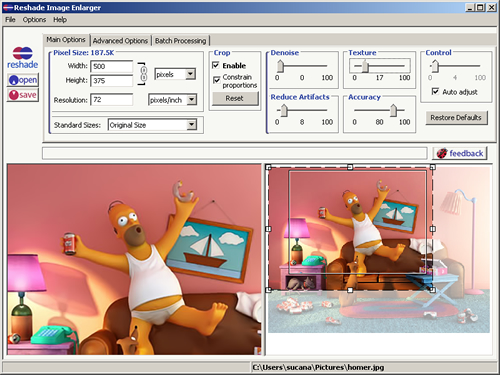The height and width of the screenshot is (375, 500).
Task: Minimize the Reshade window
Action: pos(470,7)
